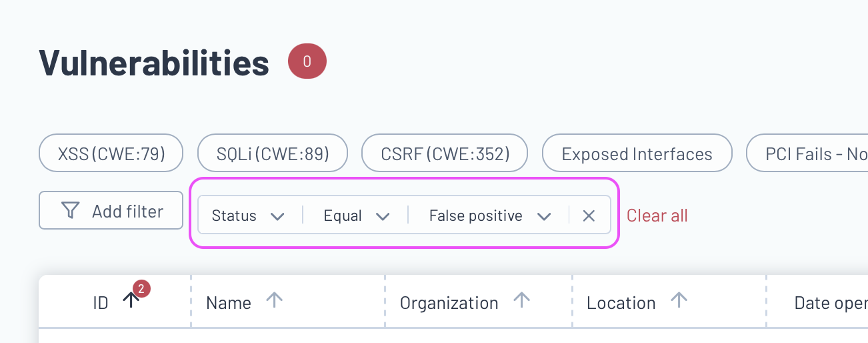Click the Name column sort arrow
Viewport: 868px width, 343px height.
pos(274,301)
